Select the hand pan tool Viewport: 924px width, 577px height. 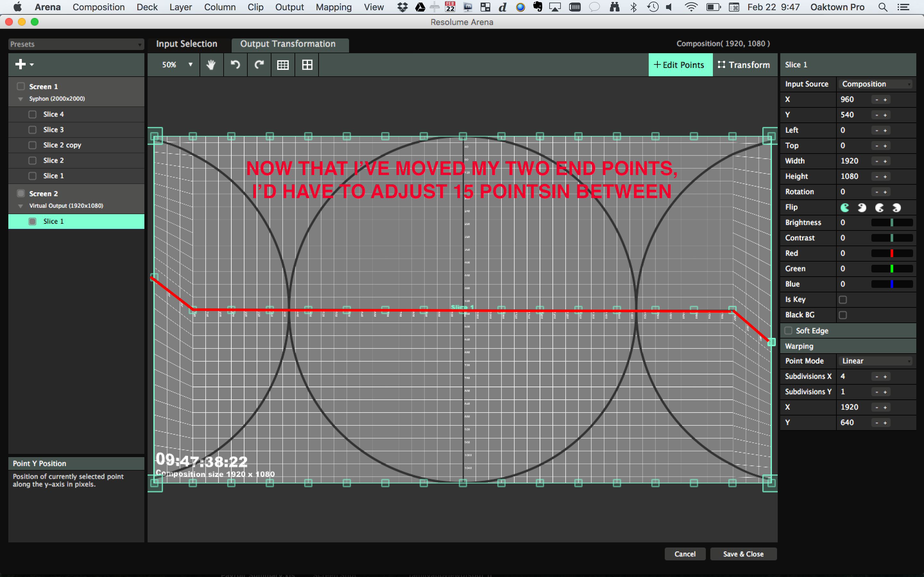tap(211, 65)
